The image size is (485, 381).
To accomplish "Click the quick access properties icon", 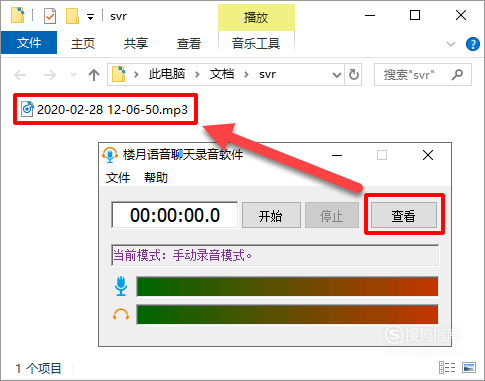I will pyautogui.click(x=50, y=16).
